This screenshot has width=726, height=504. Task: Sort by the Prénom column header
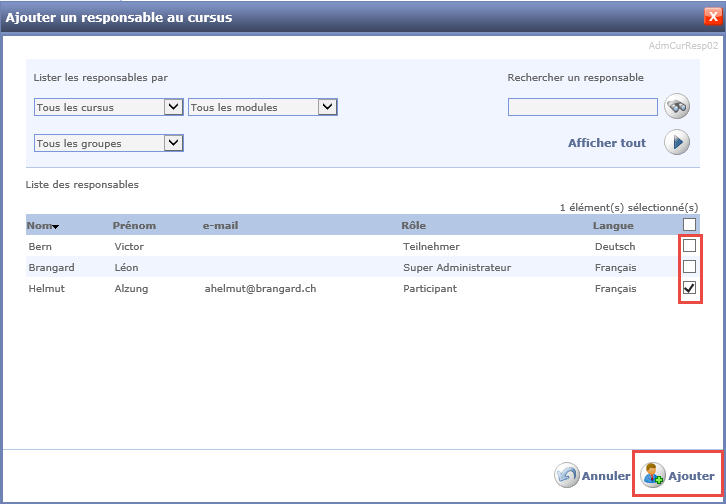tap(134, 225)
